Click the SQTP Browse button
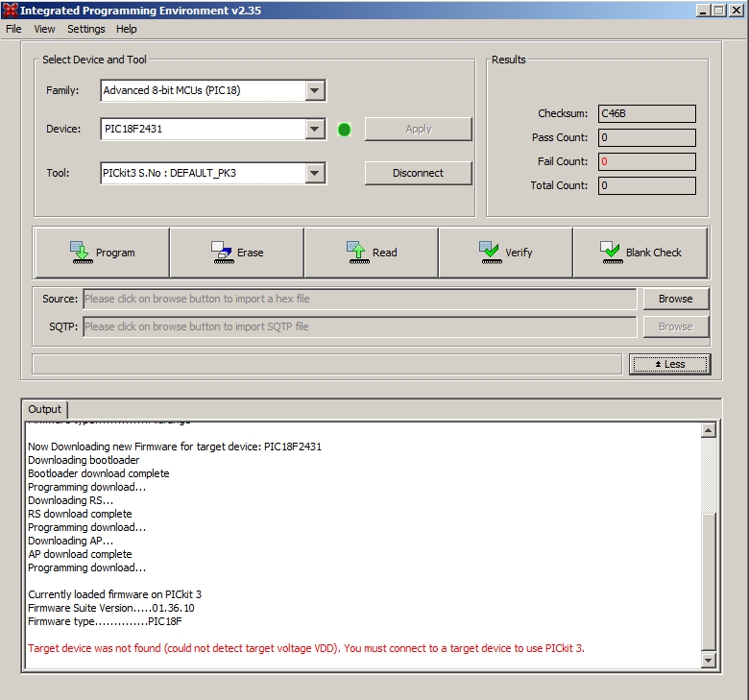Image resolution: width=749 pixels, height=700 pixels. (x=675, y=326)
